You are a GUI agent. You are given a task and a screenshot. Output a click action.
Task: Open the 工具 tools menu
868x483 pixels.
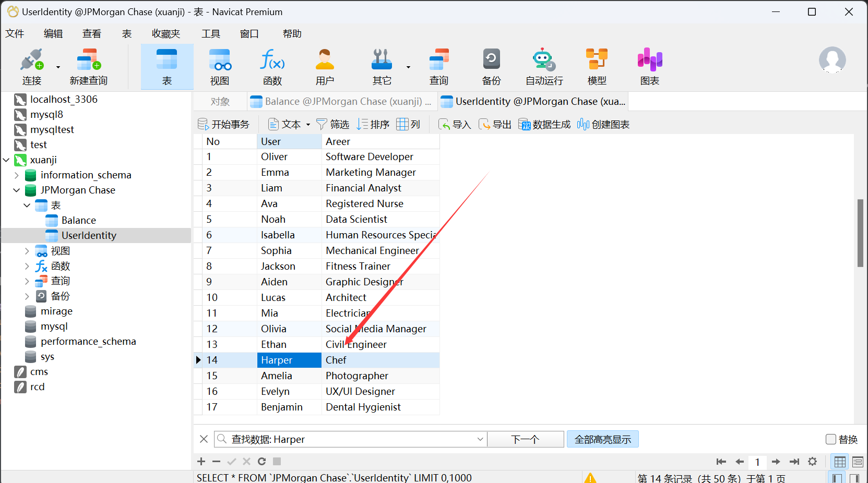[x=211, y=33]
